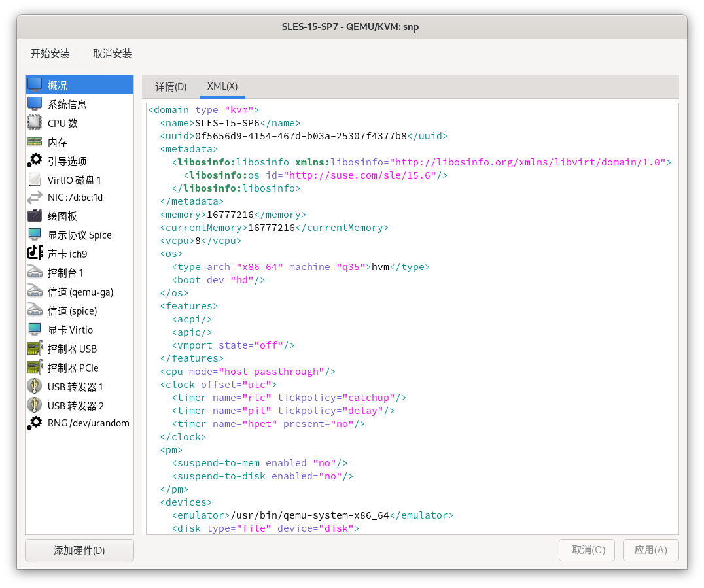Click the currentMemory value 16777216
Image resolution: width=704 pixels, height=588 pixels.
point(271,228)
